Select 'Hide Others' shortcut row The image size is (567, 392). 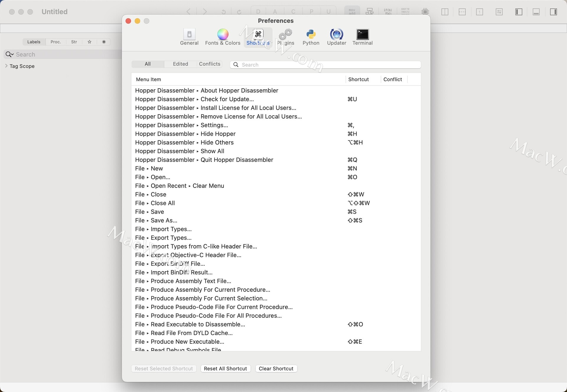tap(276, 142)
